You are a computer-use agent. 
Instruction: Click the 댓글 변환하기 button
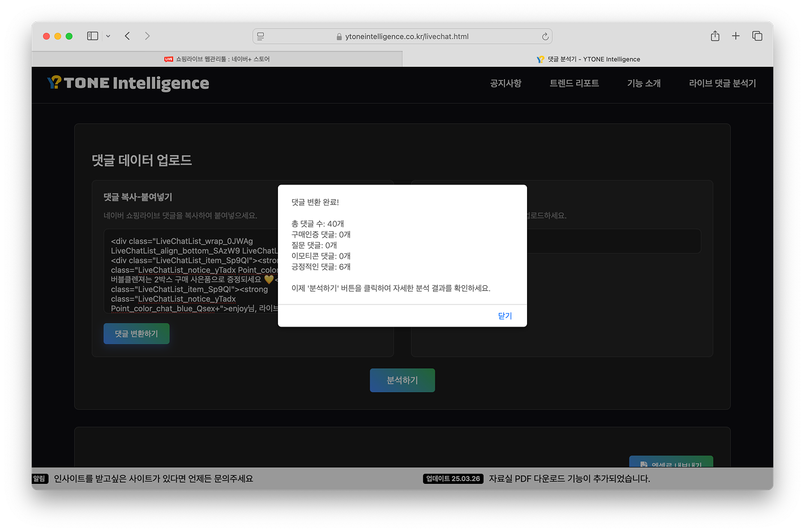(x=136, y=333)
